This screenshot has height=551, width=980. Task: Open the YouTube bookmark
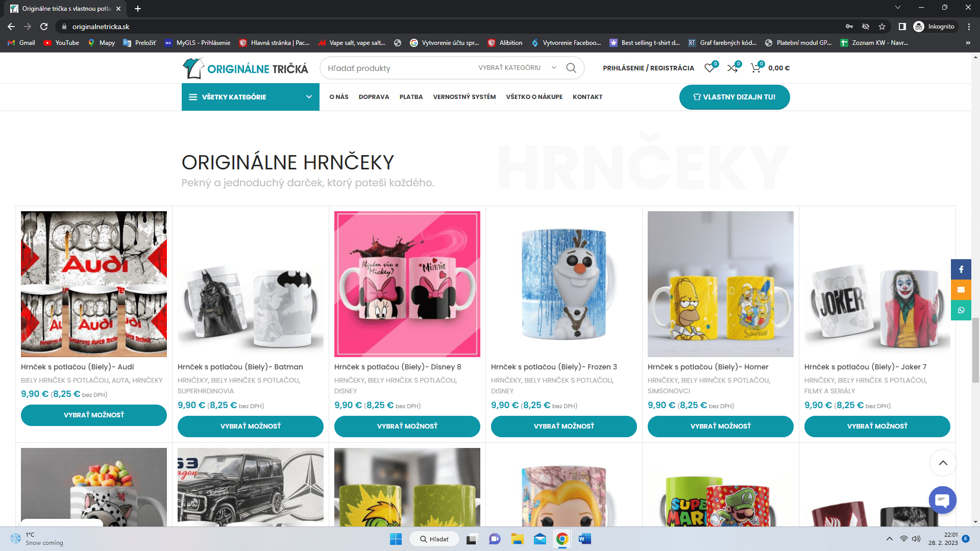click(x=61, y=43)
